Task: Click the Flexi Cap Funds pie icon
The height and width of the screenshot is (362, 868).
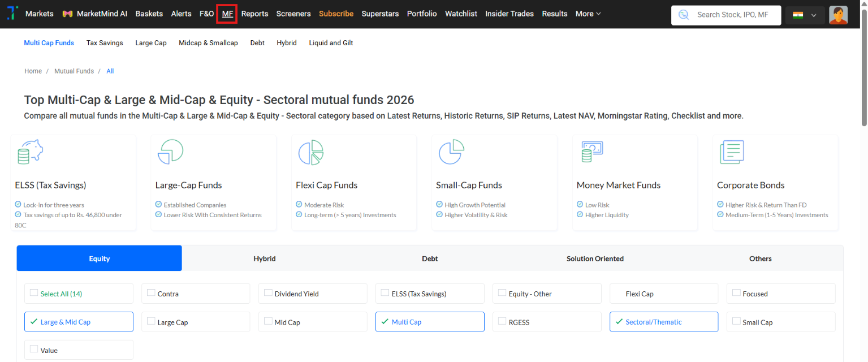Action: click(x=310, y=152)
